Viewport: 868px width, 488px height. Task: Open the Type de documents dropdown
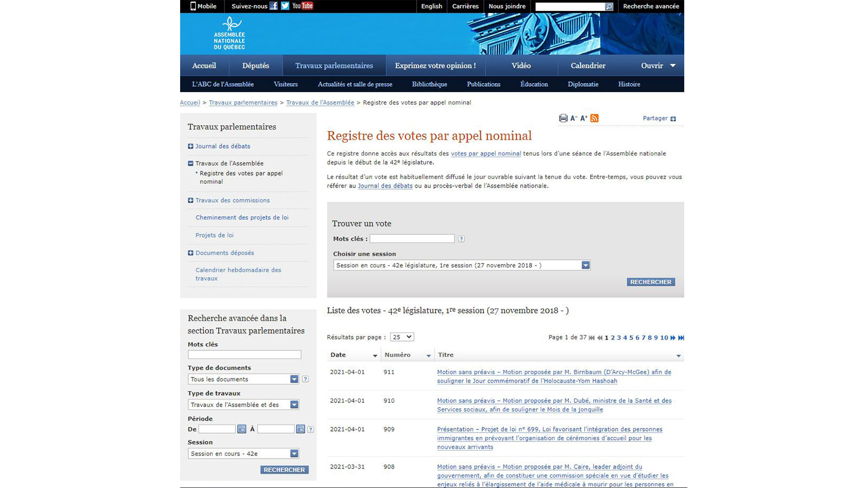(244, 379)
